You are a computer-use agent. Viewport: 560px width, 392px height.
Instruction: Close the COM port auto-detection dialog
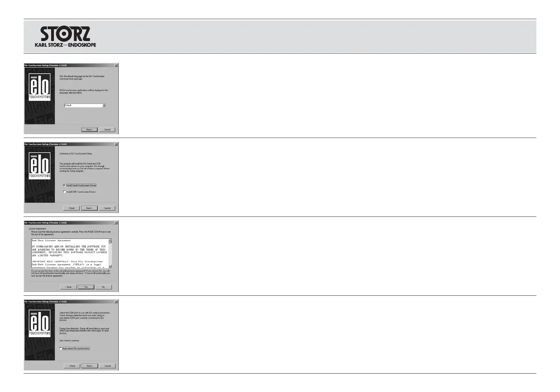[x=116, y=302]
